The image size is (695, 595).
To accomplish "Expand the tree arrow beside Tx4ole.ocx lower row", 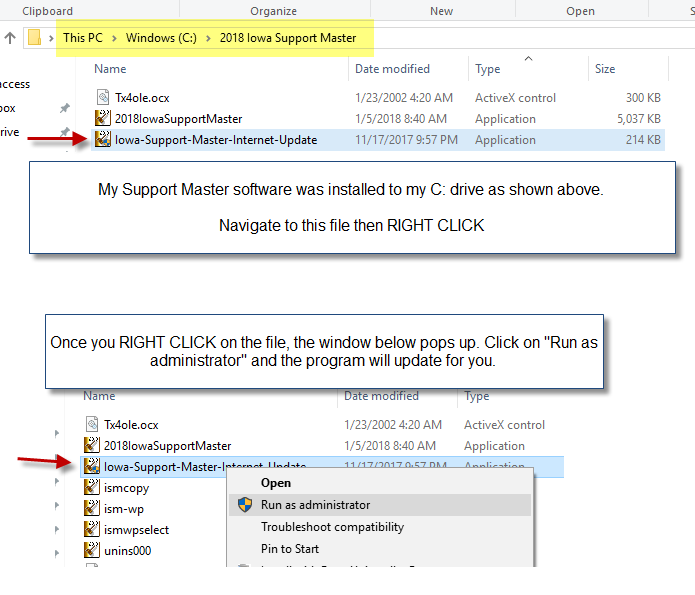I will click(x=56, y=433).
